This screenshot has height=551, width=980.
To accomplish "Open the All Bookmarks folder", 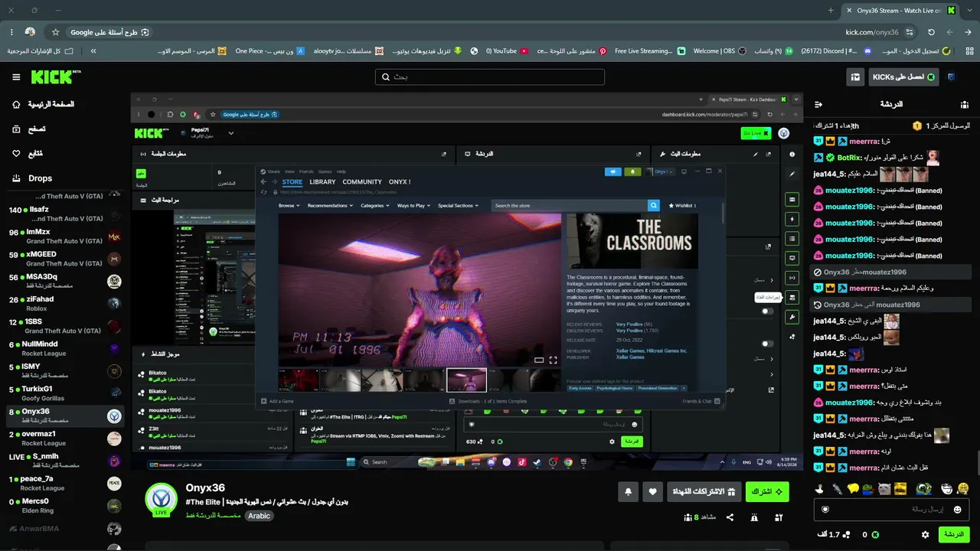I will [41, 51].
